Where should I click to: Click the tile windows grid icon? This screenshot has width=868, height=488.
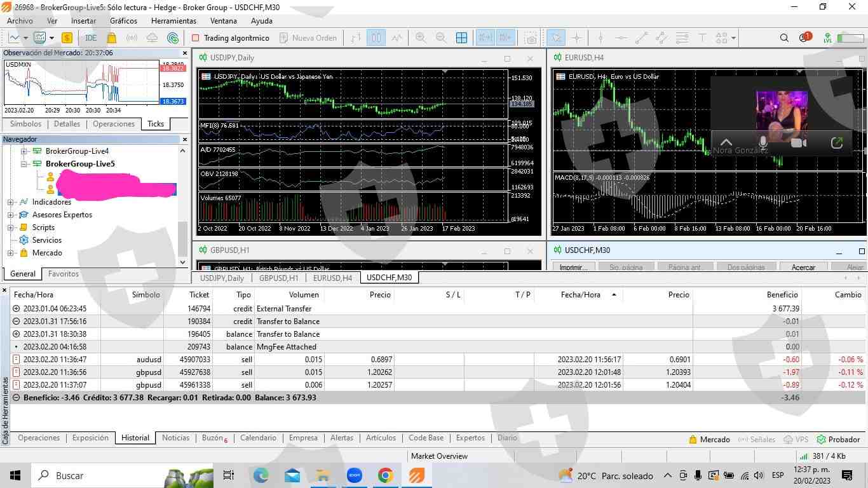[x=461, y=38]
